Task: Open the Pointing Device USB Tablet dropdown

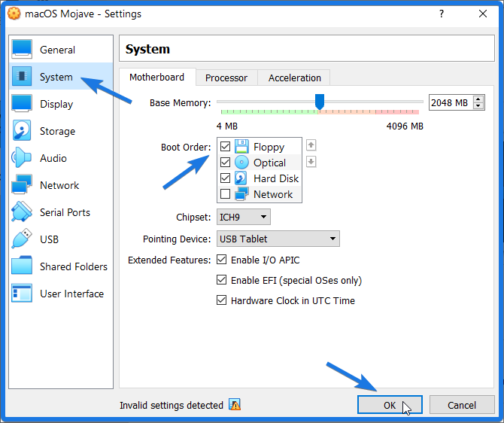Action: coord(278,239)
